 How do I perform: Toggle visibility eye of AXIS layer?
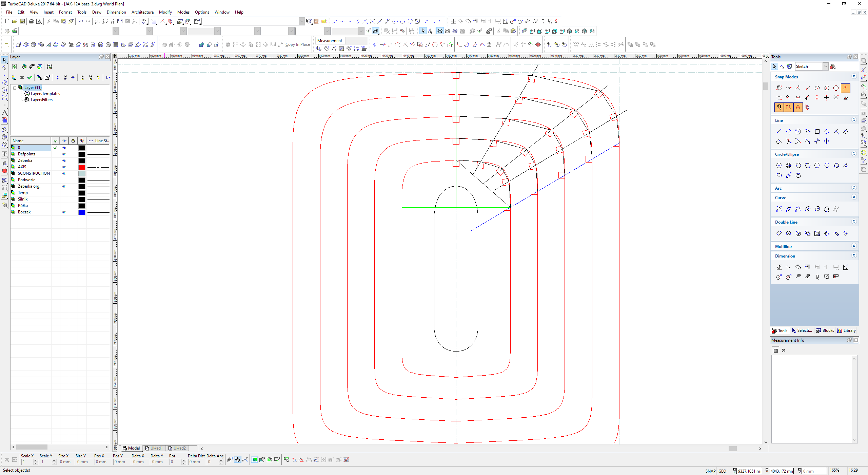tap(64, 167)
